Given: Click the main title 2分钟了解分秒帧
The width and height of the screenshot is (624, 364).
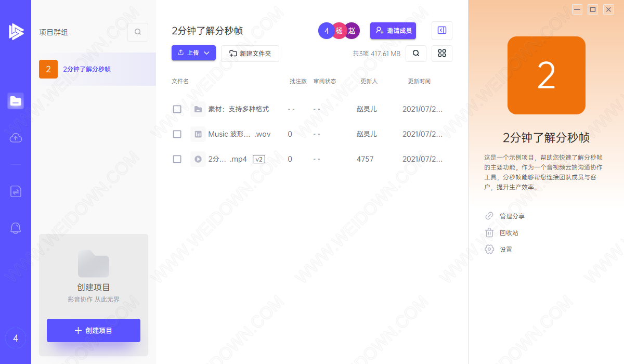Looking at the screenshot, I should click(x=207, y=31).
